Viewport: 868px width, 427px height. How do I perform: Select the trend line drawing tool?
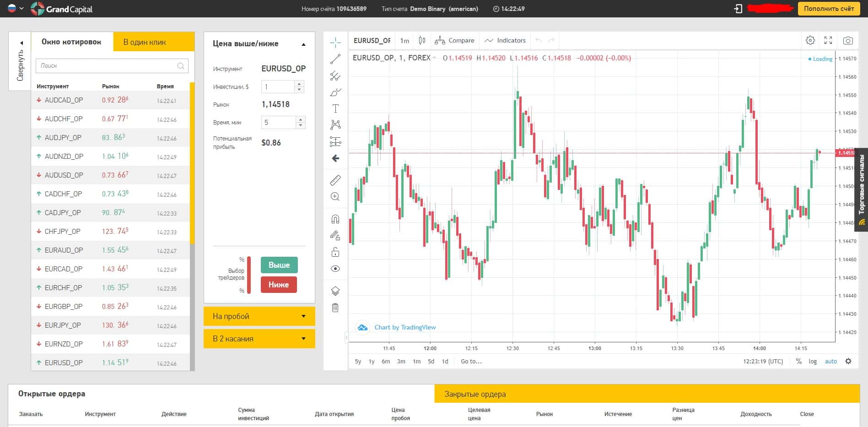pyautogui.click(x=335, y=59)
